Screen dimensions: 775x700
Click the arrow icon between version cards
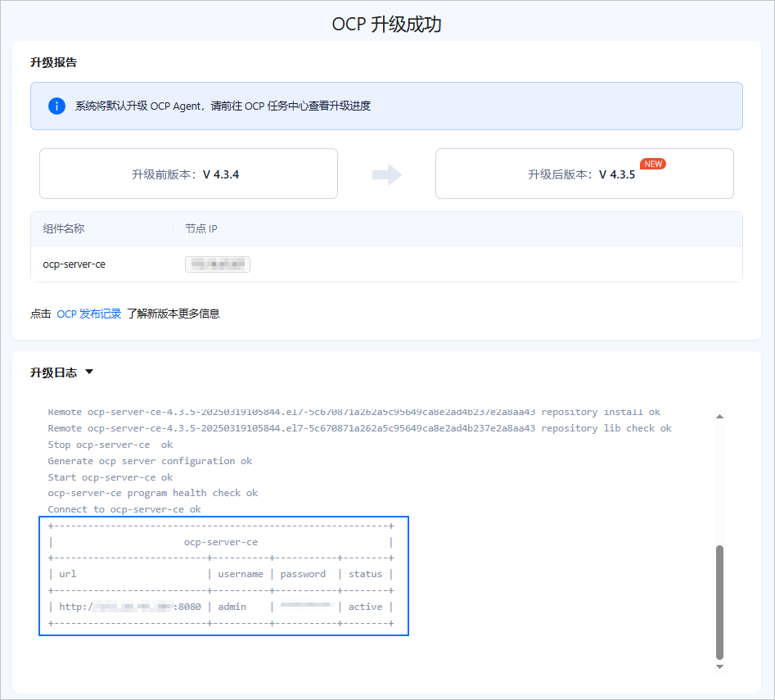click(386, 174)
